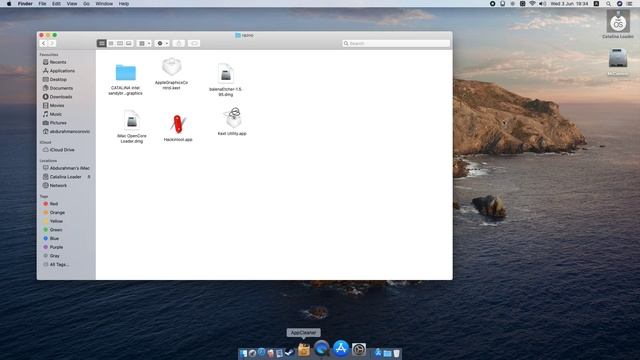Open the volume control in the menu bar
Viewport: 640px width, 360px height.
542,4
